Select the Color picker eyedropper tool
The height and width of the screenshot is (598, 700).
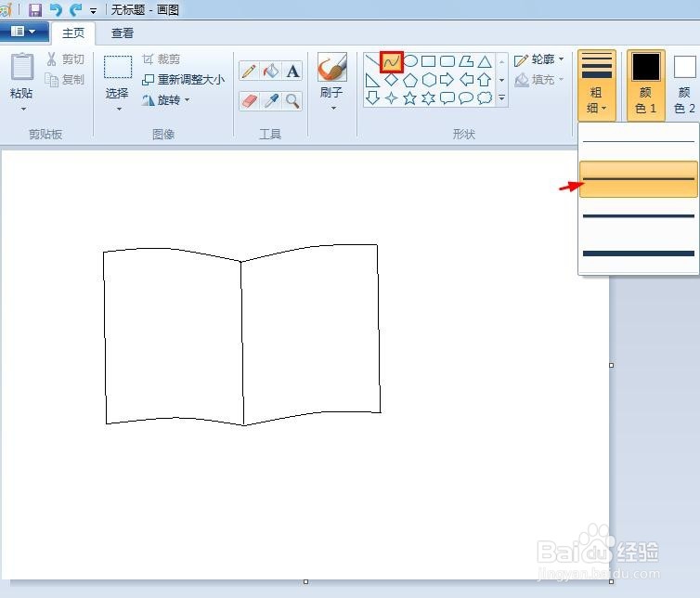tap(271, 101)
